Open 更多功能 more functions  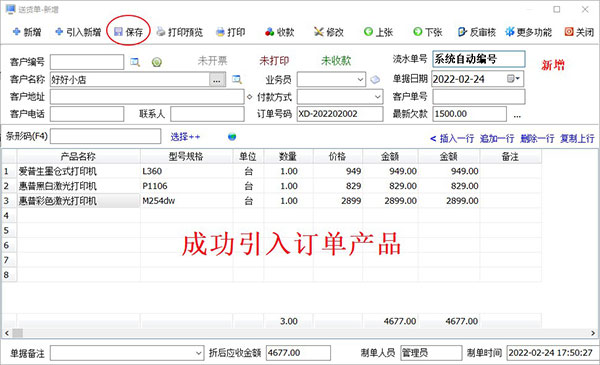pos(528,32)
